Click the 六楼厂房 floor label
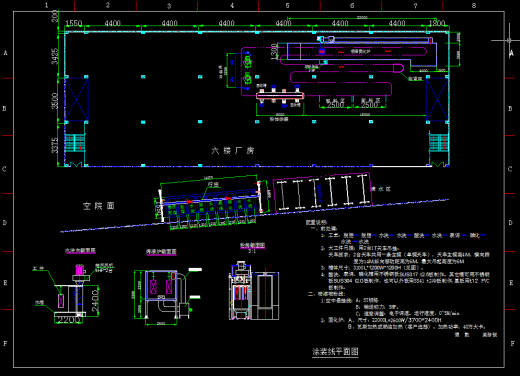520x376 pixels. (x=232, y=151)
